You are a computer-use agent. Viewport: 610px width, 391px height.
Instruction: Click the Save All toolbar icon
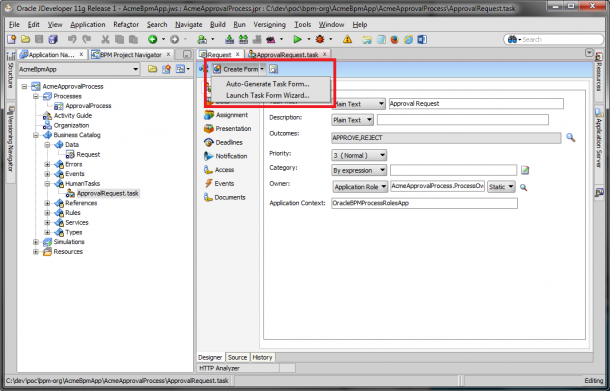53,39
